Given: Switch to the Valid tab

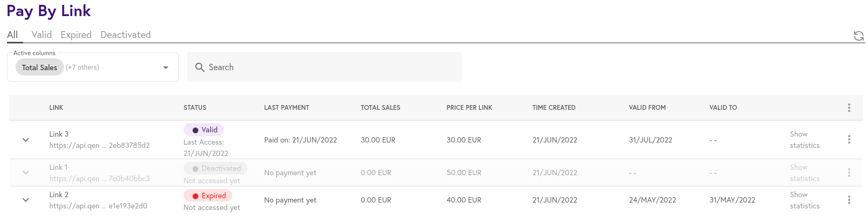Looking at the screenshot, I should click(x=41, y=35).
